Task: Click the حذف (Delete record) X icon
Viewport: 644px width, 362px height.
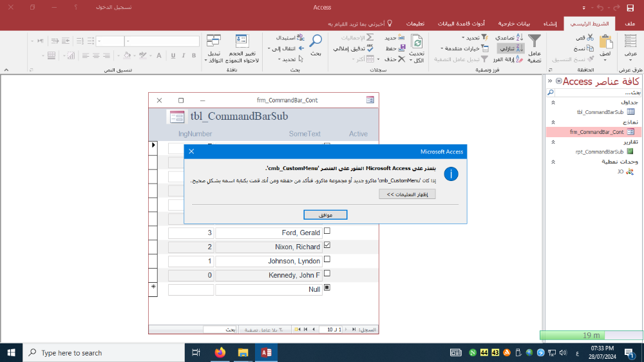Action: 402,59
